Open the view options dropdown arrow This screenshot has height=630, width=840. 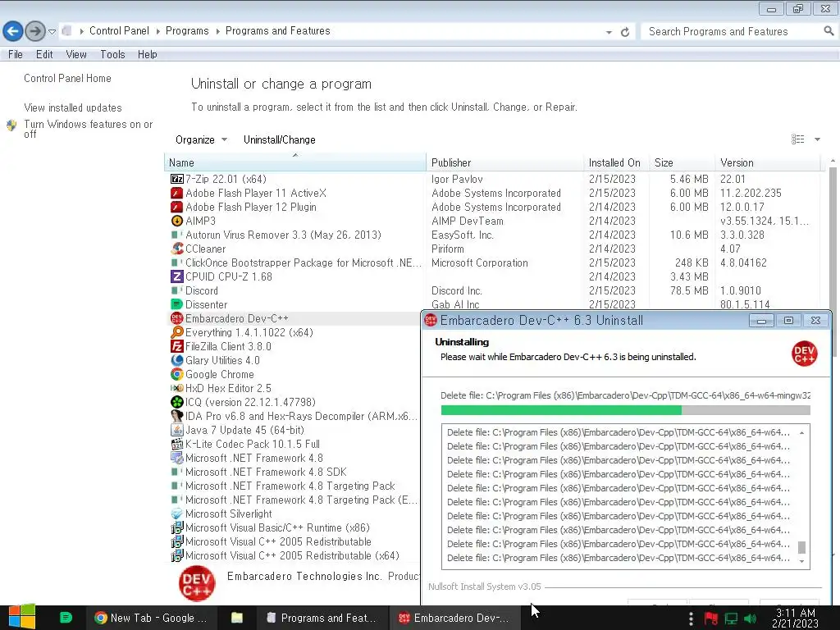818,139
